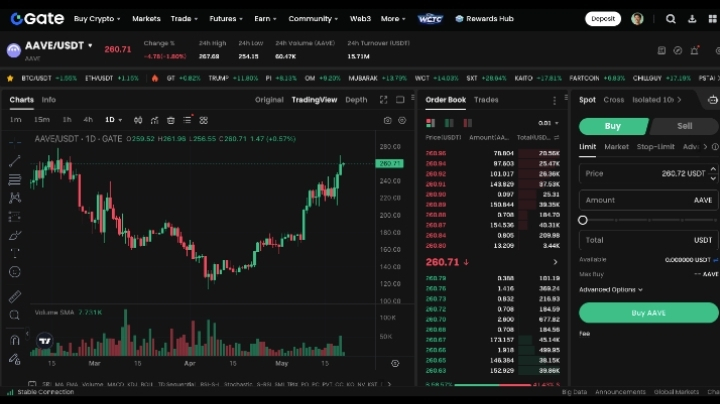The width and height of the screenshot is (720, 404).
Task: Open the Earn dropdown menu
Action: pyautogui.click(x=265, y=19)
